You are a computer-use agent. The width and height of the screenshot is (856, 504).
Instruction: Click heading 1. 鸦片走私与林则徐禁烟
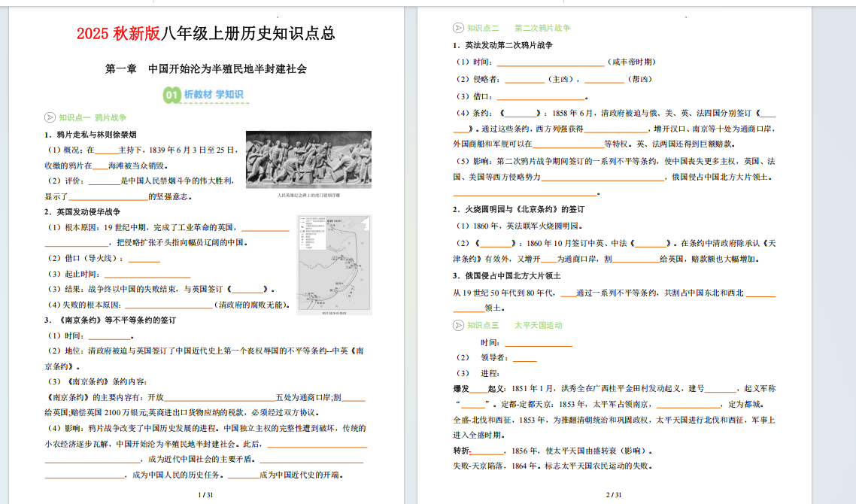(90, 135)
